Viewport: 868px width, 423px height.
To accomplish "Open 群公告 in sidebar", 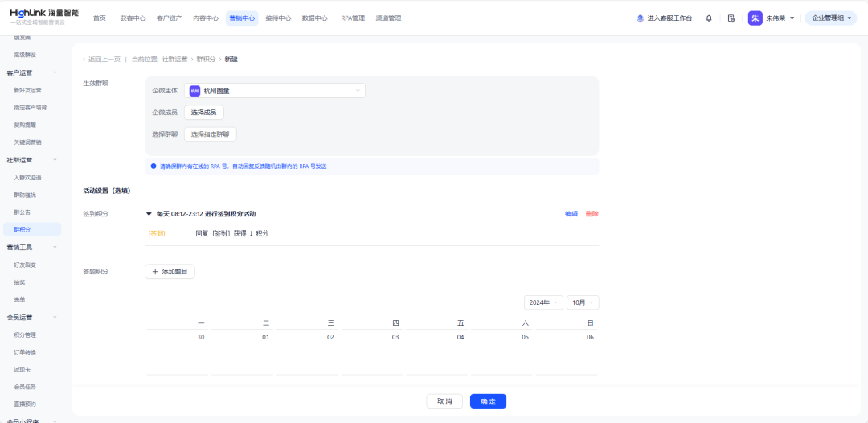I will (x=23, y=212).
